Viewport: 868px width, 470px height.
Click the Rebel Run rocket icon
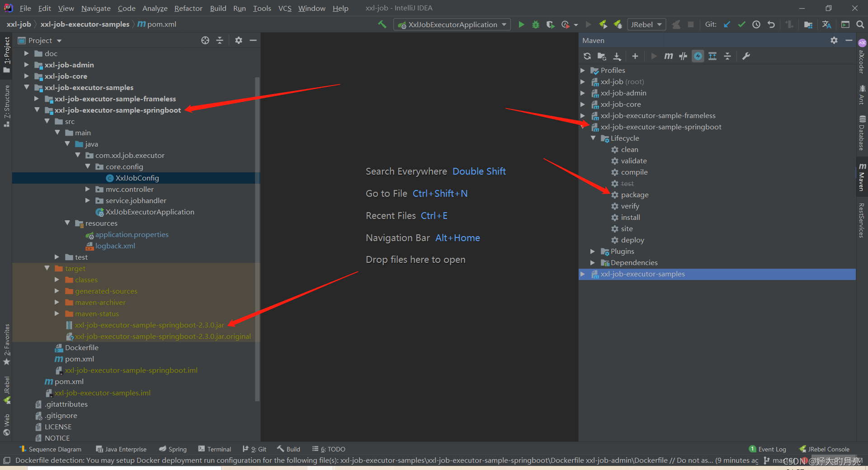603,24
